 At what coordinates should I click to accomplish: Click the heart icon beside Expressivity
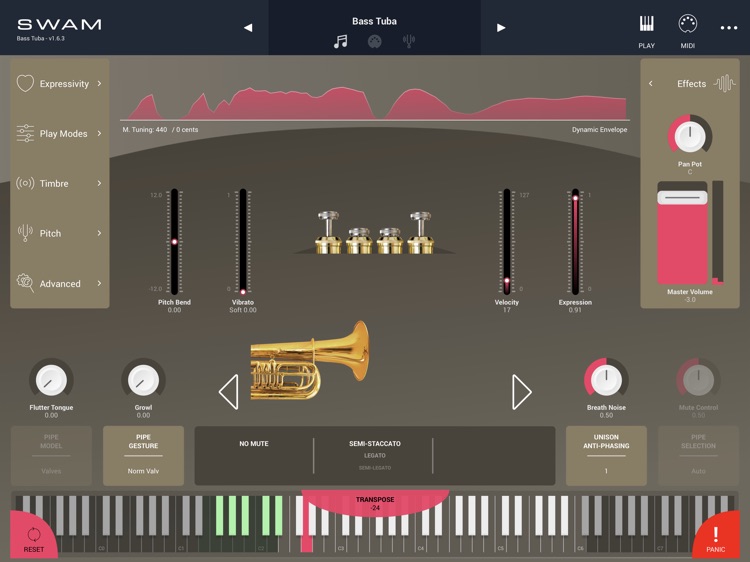pyautogui.click(x=25, y=83)
